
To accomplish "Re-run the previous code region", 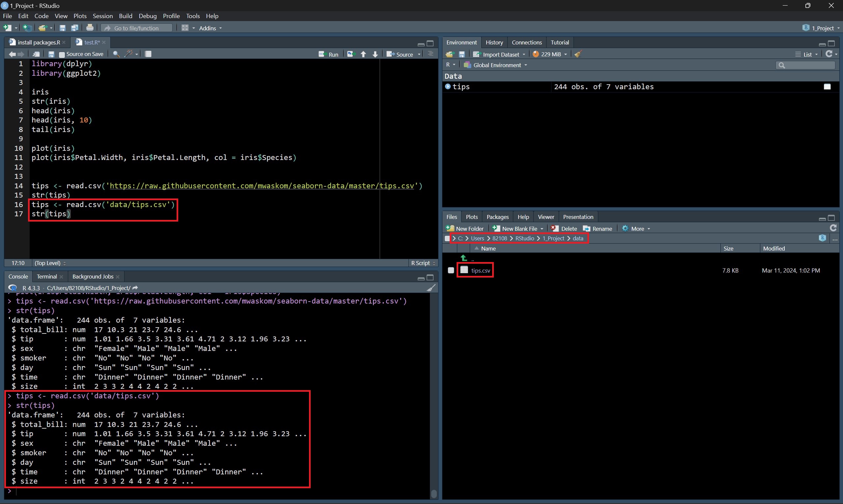I will 351,54.
